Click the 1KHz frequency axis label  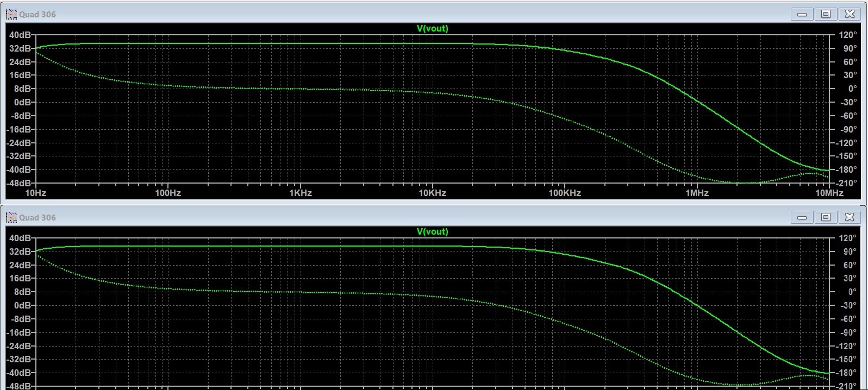300,193
